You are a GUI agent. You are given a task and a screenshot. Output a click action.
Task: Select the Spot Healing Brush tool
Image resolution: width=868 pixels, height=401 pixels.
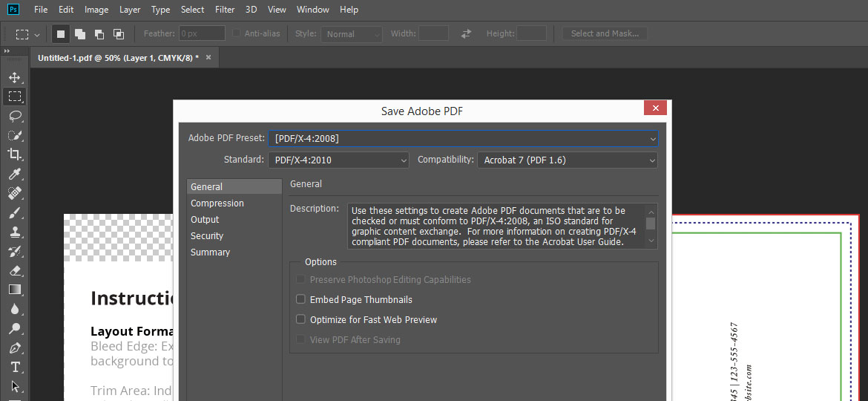point(15,193)
